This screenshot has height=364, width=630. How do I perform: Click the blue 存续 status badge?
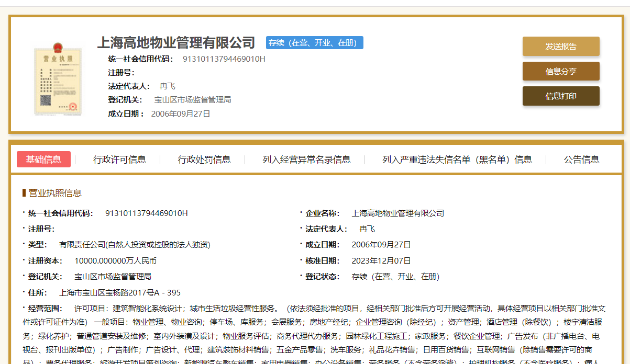click(314, 43)
